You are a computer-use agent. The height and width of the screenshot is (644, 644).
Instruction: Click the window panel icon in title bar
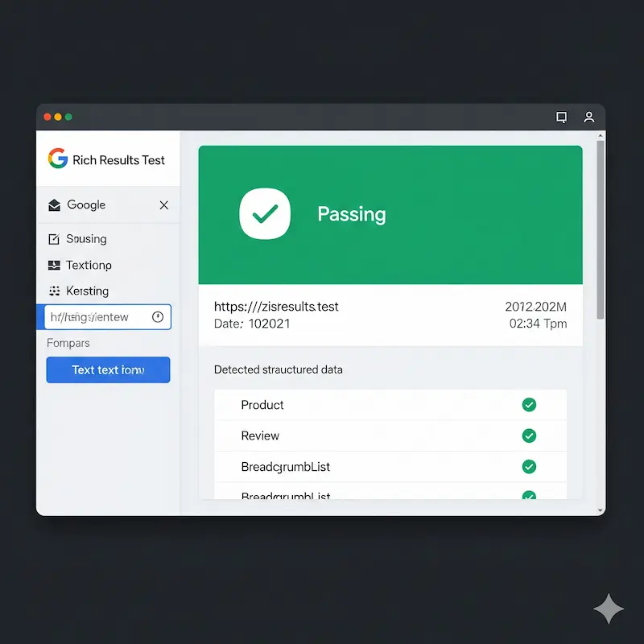tap(562, 117)
